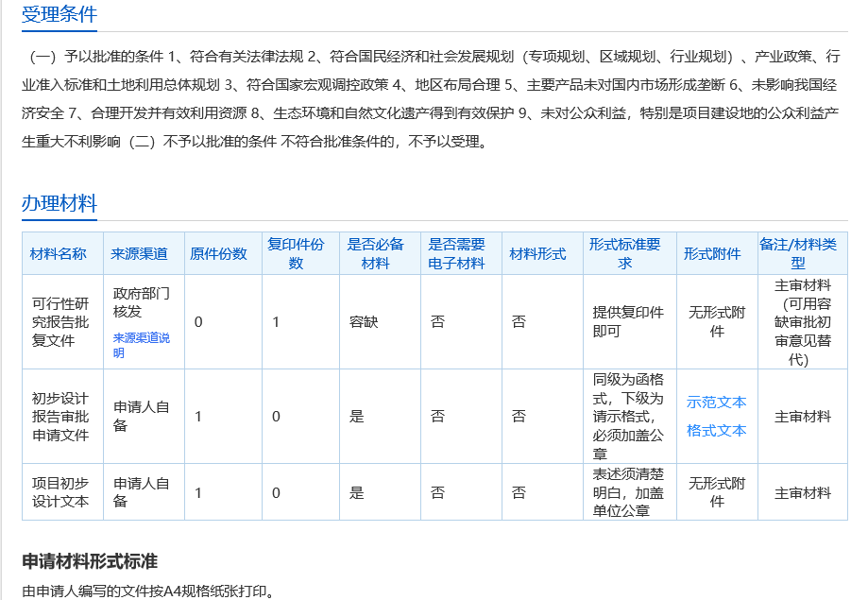The height and width of the screenshot is (600, 868).
Task: Select the 来源渠道 column header
Action: point(140,253)
